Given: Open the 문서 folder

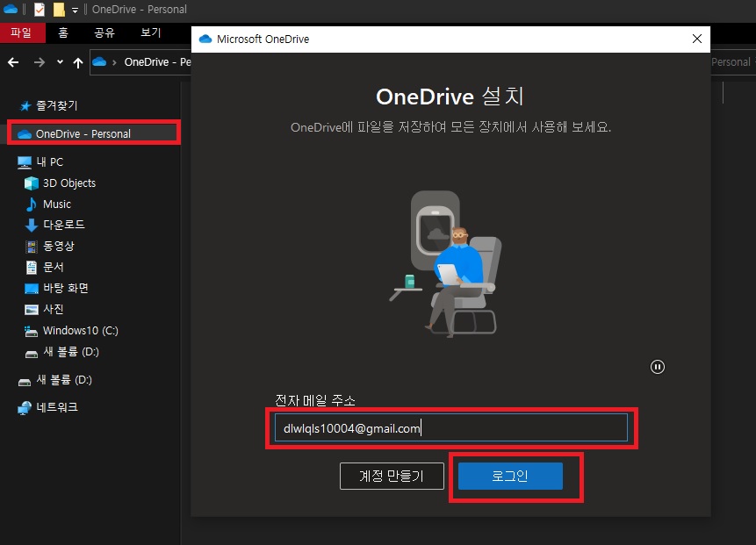Looking at the screenshot, I should click(x=54, y=267).
